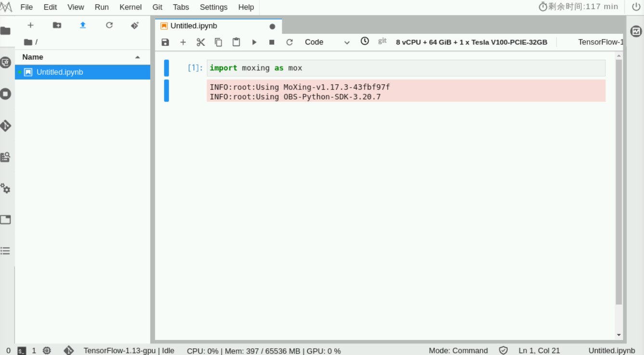The width and height of the screenshot is (644, 355).
Task: Collapse the code cell input
Action: pos(167,68)
